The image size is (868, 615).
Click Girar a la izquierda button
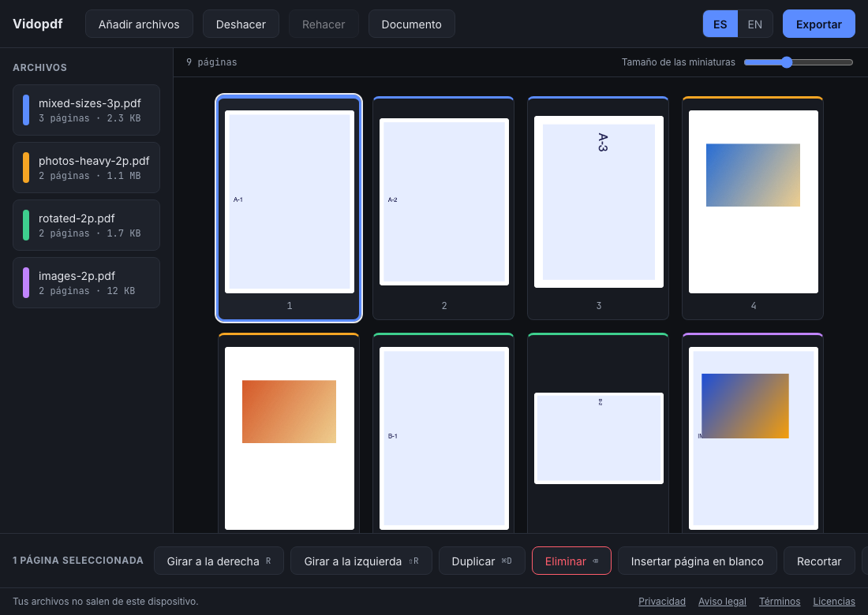pos(361,561)
